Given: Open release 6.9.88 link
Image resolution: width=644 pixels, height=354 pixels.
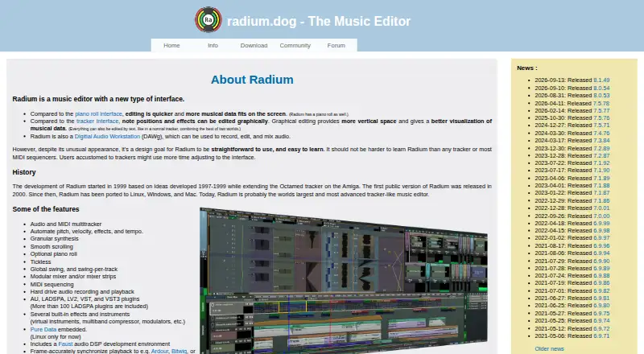Looking at the screenshot, I should [x=601, y=276].
